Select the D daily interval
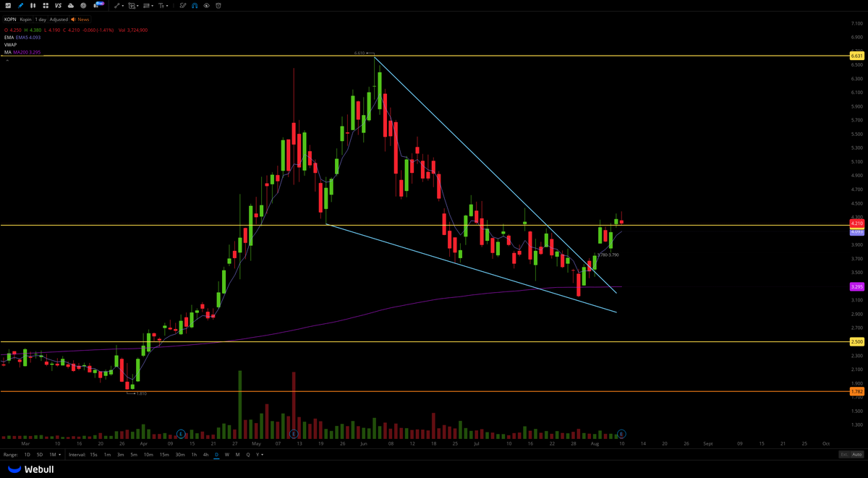Screen dimensions: 868x478 tap(216, 455)
